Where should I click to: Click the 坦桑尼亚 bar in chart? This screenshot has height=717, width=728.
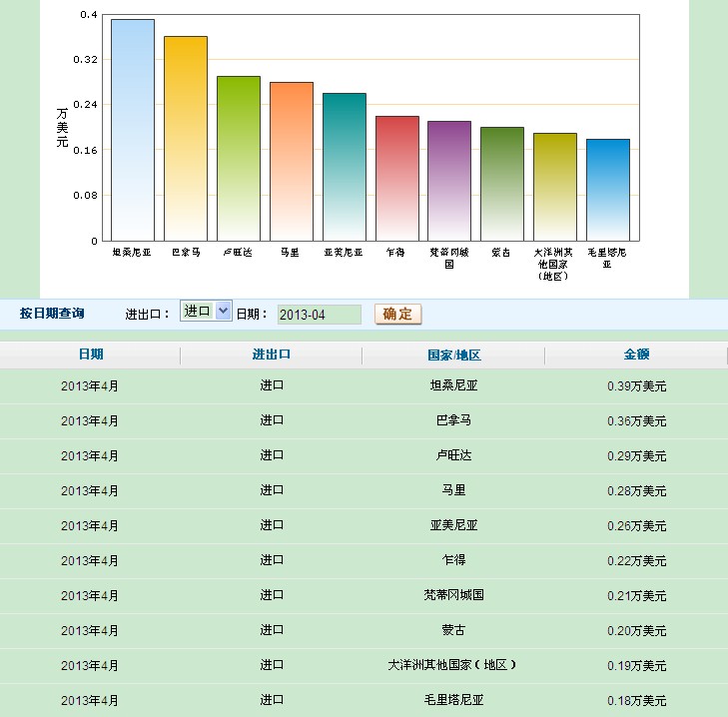pos(133,130)
